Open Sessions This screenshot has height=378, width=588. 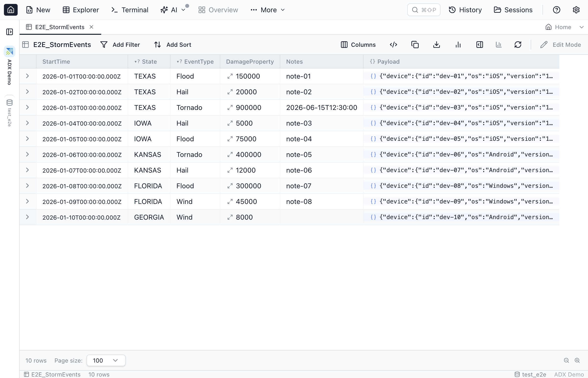[513, 10]
